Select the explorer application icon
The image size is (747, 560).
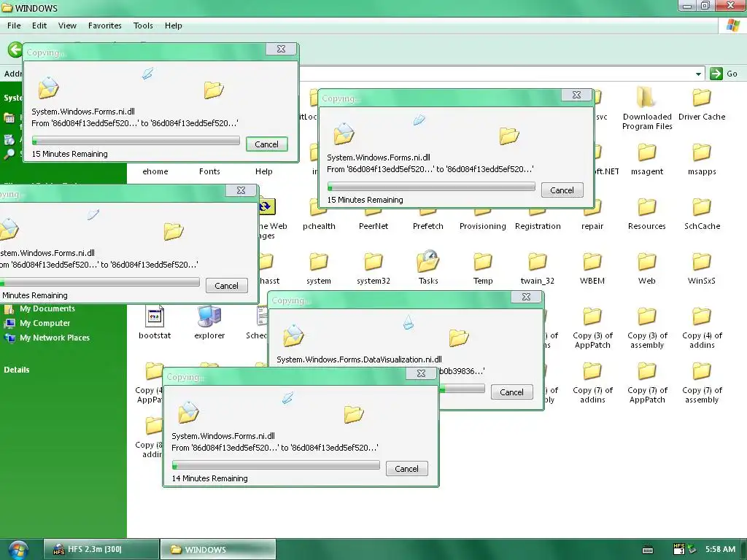point(209,316)
